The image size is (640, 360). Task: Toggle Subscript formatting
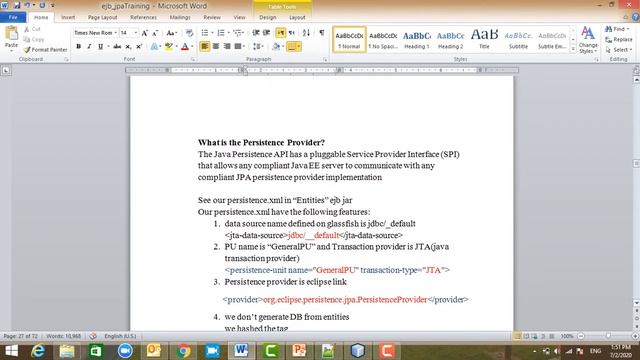[128, 47]
